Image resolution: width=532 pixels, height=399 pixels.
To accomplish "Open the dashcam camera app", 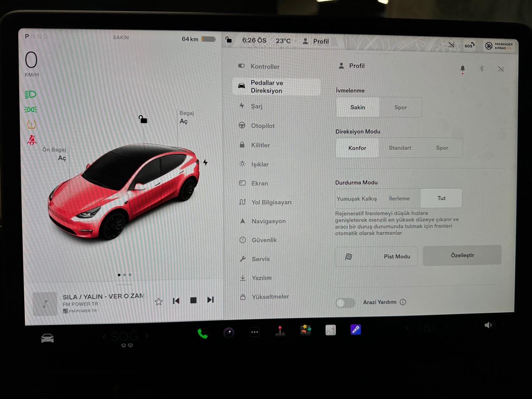I will pyautogui.click(x=229, y=332).
